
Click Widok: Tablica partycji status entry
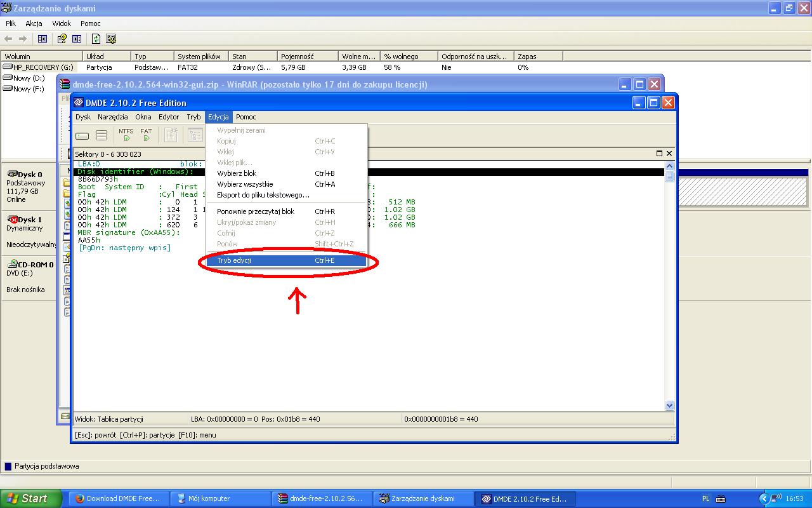click(x=109, y=419)
